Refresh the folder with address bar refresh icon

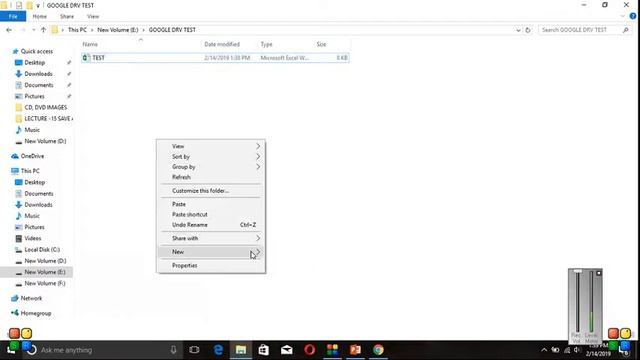(528, 30)
